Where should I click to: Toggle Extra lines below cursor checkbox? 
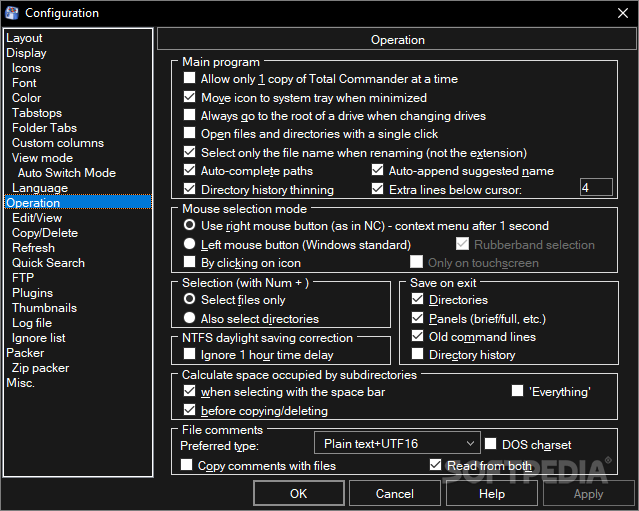pos(377,189)
